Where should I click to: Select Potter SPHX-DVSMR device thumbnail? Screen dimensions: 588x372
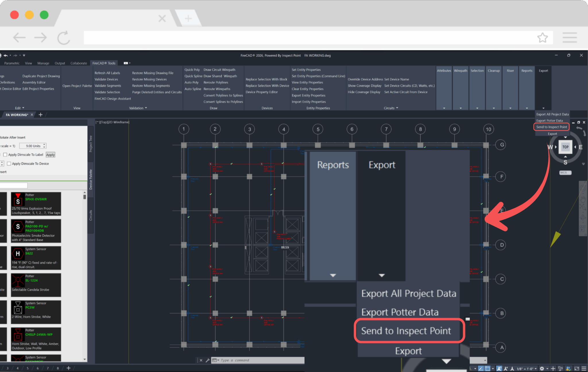18,200
